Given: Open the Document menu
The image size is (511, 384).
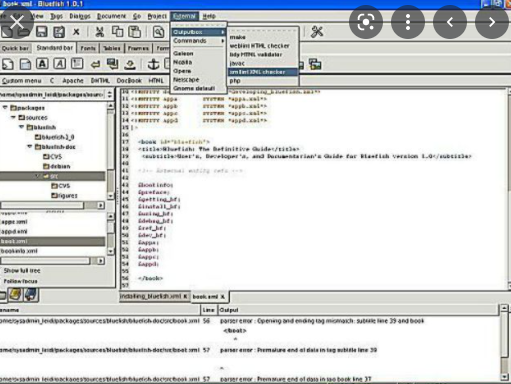Looking at the screenshot, I should [111, 16].
